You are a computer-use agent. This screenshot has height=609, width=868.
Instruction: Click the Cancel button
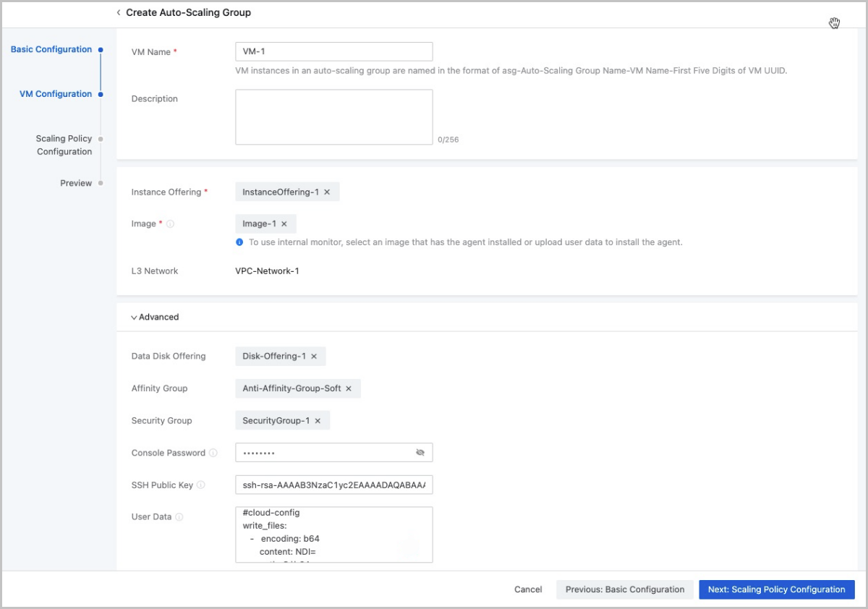pos(528,589)
